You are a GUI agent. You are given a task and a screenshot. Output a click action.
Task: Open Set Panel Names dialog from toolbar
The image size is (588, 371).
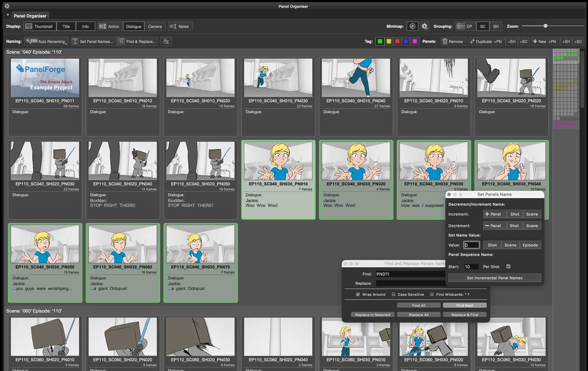[94, 41]
